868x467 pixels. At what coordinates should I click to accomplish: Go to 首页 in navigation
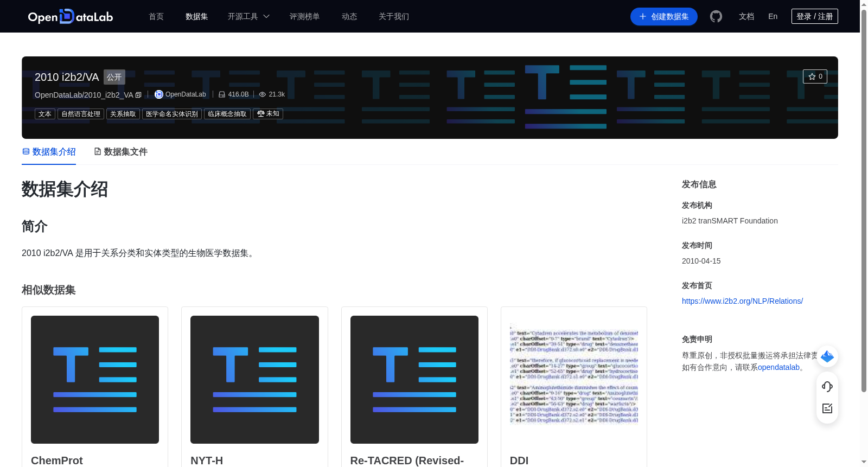(156, 17)
